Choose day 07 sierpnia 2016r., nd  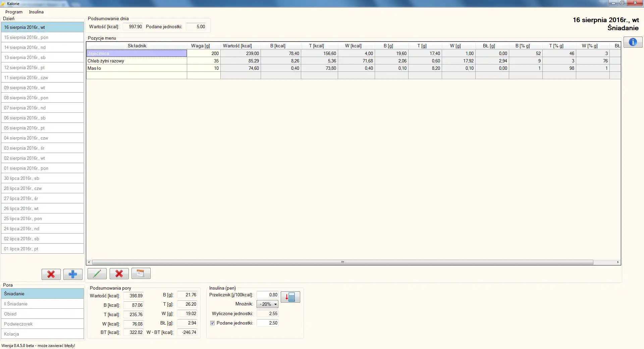(x=42, y=108)
